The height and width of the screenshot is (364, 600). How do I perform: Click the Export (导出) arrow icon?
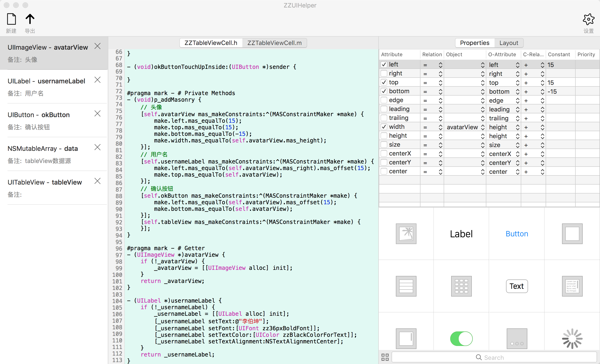pyautogui.click(x=30, y=19)
